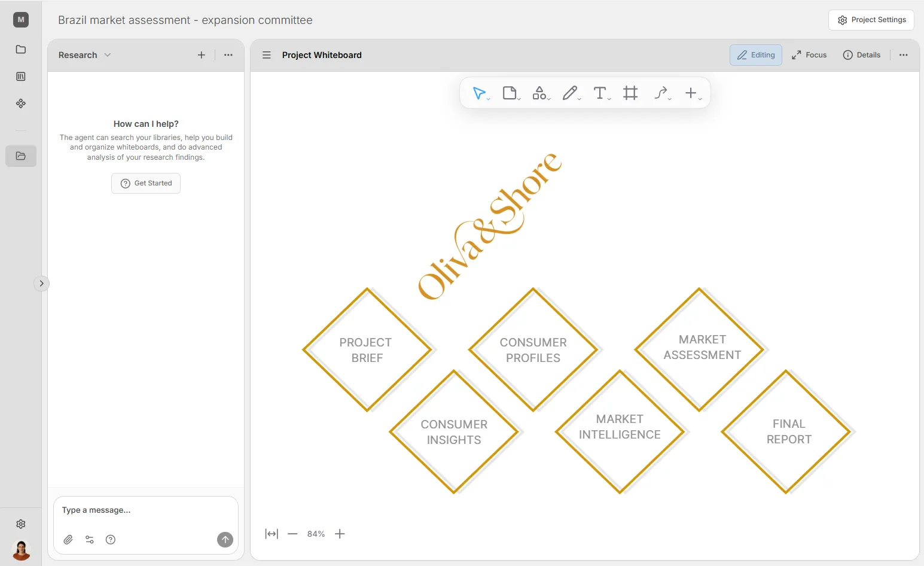Open the pen tool dropdown arrow
924x566 pixels.
point(580,99)
